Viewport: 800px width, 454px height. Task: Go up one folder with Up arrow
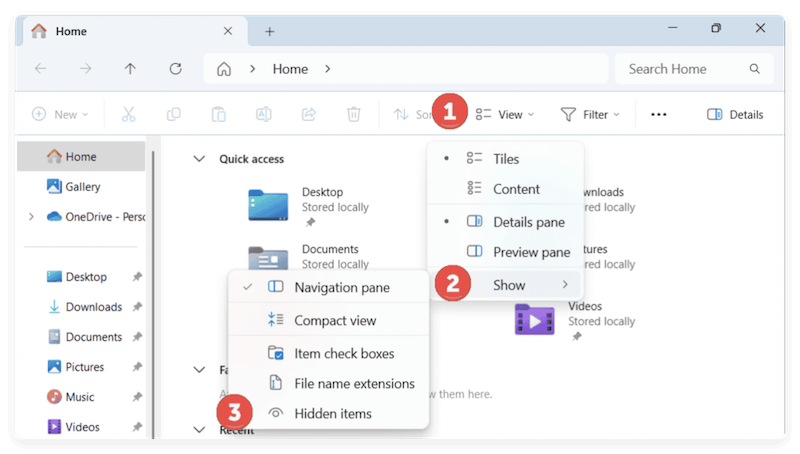pos(130,69)
